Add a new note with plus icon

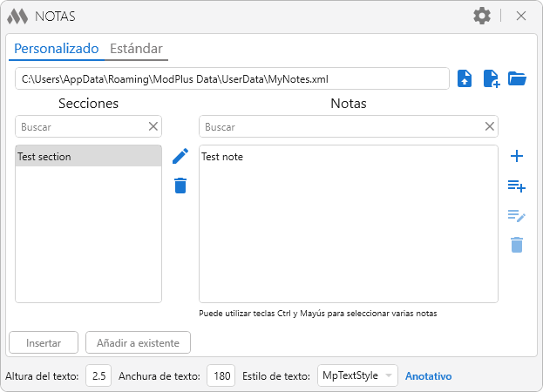coord(517,156)
